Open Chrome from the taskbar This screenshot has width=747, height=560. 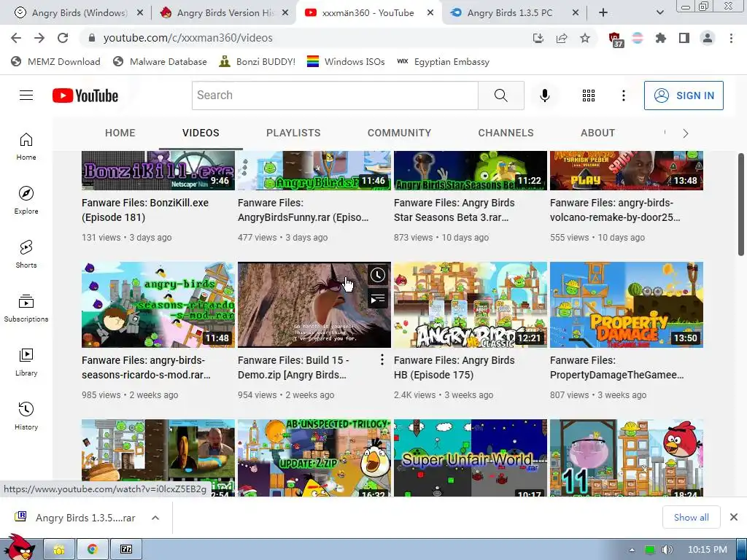(93, 550)
